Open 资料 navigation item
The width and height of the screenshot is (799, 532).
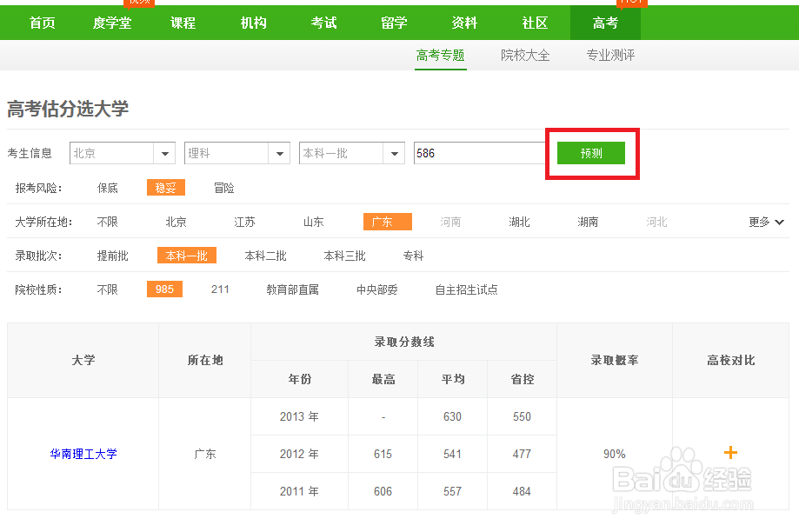tap(464, 23)
